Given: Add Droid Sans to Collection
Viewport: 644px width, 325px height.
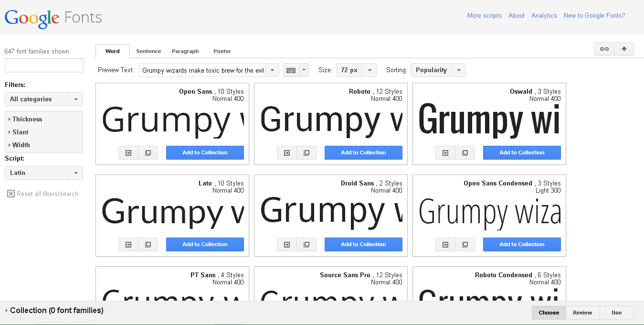Looking at the screenshot, I should (363, 244).
